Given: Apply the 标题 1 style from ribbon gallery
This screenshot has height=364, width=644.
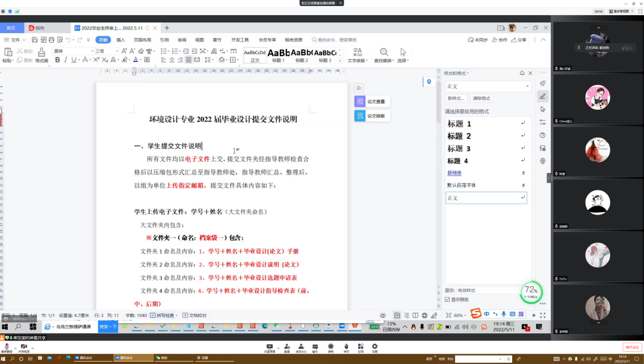Looking at the screenshot, I should 279,55.
